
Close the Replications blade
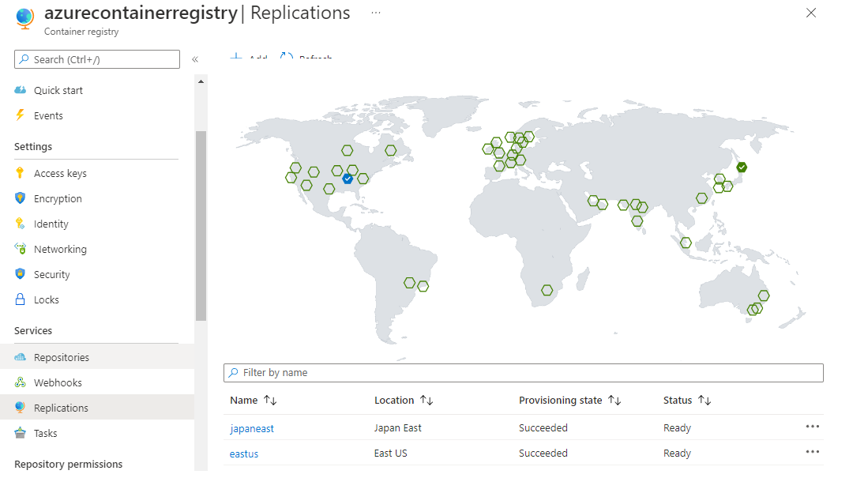click(811, 13)
